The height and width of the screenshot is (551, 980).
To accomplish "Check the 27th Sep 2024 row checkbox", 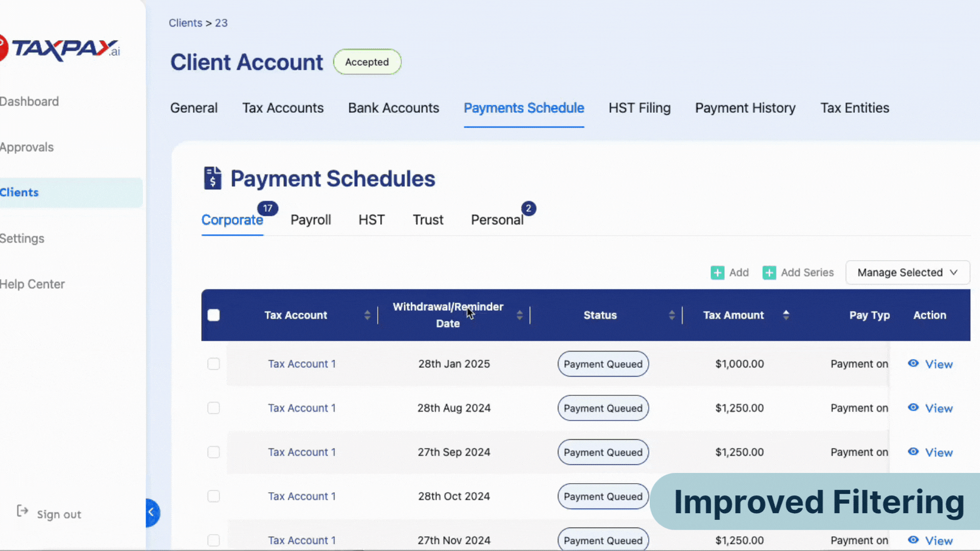I will (x=213, y=452).
